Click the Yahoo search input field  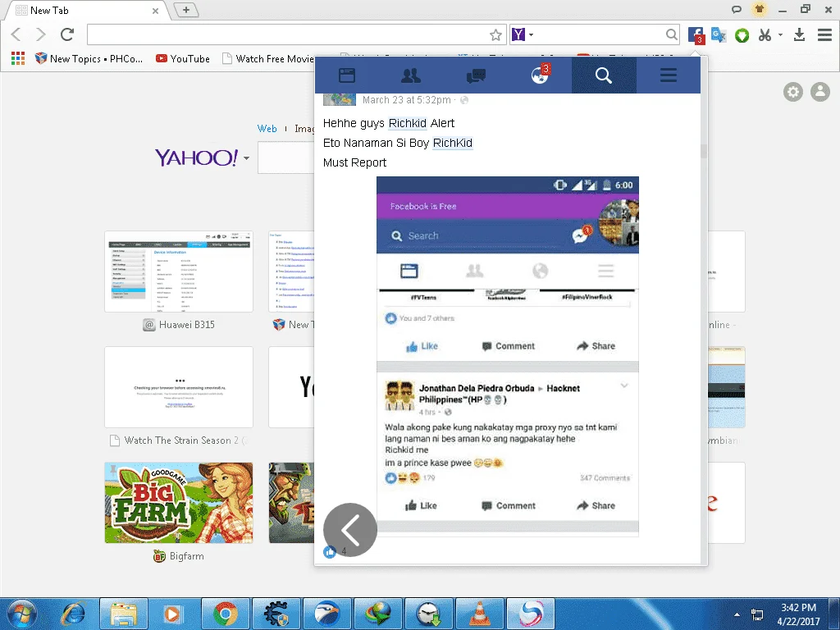[x=285, y=157]
